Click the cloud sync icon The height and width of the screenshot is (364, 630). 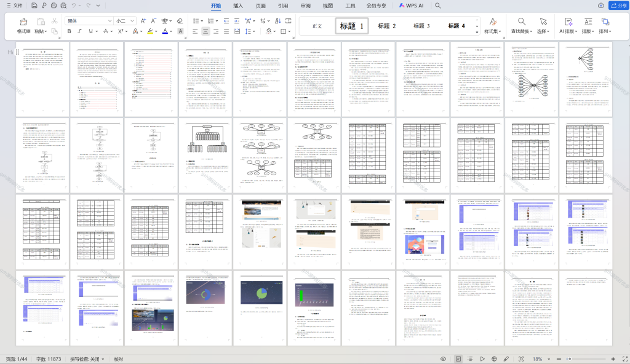click(x=600, y=6)
